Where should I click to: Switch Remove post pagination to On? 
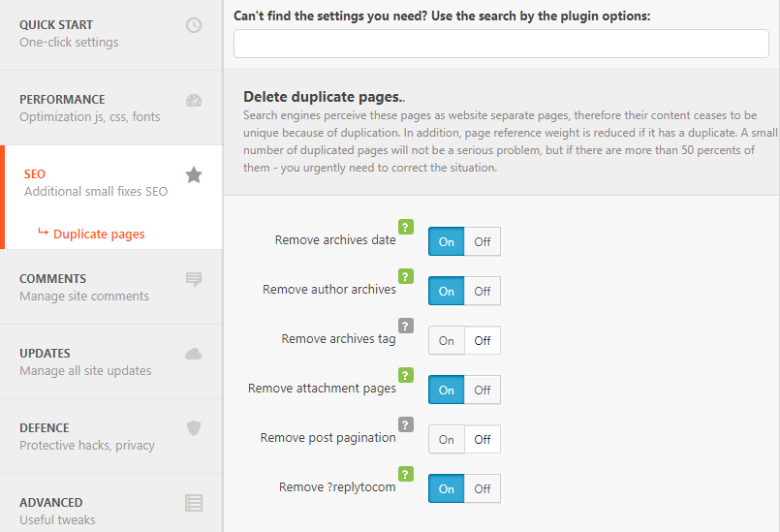click(447, 439)
